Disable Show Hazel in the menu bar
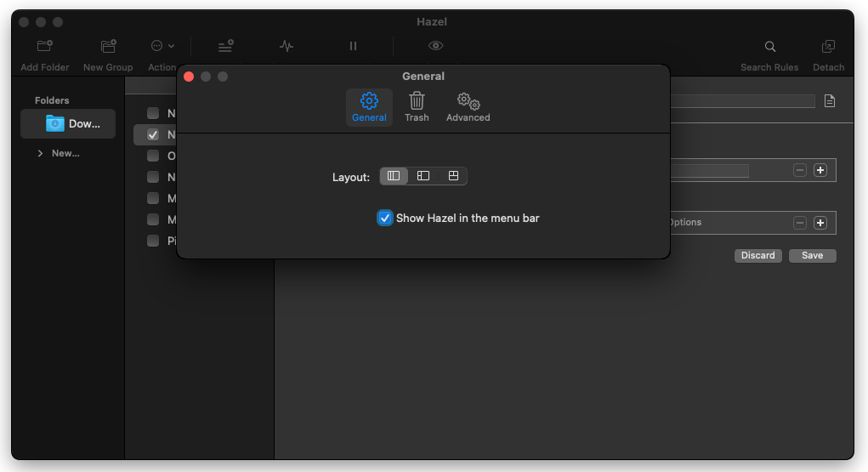Image resolution: width=868 pixels, height=472 pixels. click(x=385, y=219)
